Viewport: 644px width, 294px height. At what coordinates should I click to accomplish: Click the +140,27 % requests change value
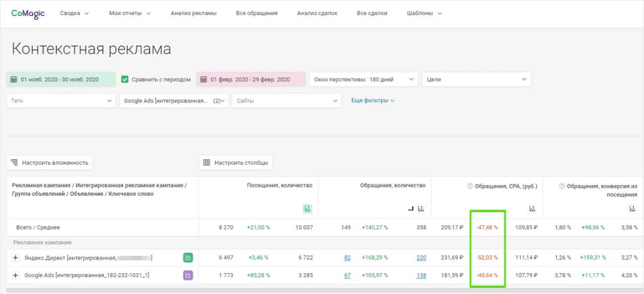point(374,227)
